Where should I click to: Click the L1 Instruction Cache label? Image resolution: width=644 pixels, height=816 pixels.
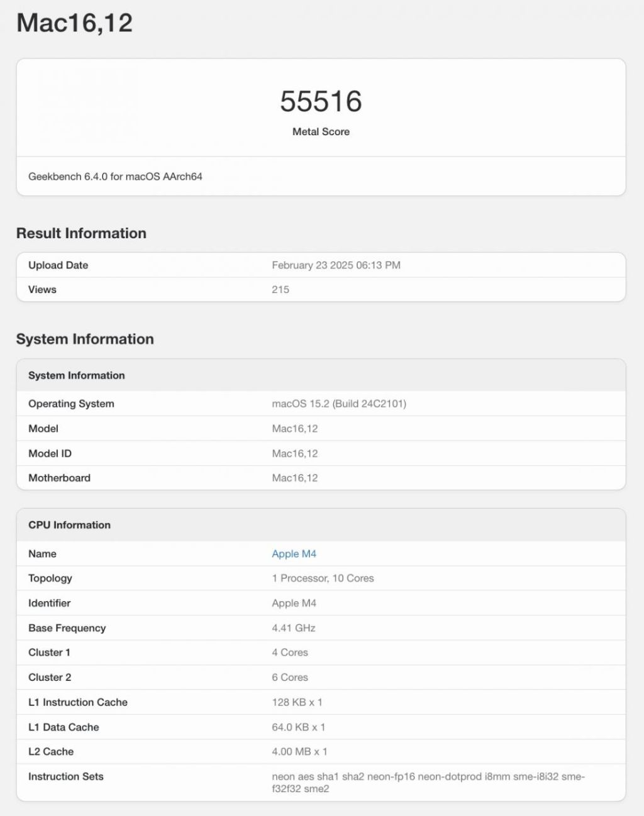point(78,702)
